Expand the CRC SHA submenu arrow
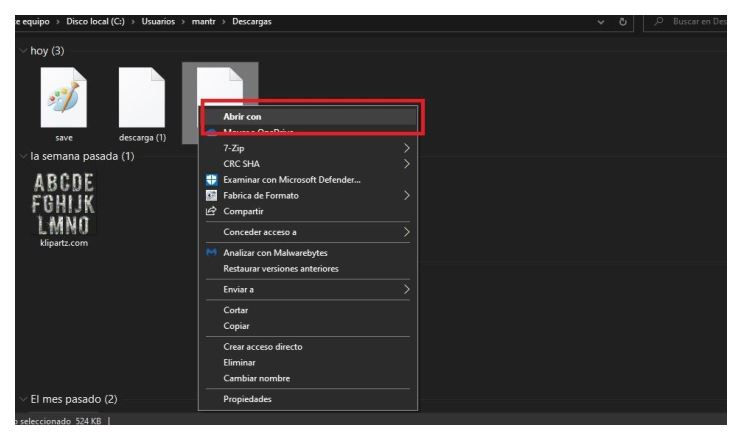Image resolution: width=741 pixels, height=435 pixels. [406, 164]
